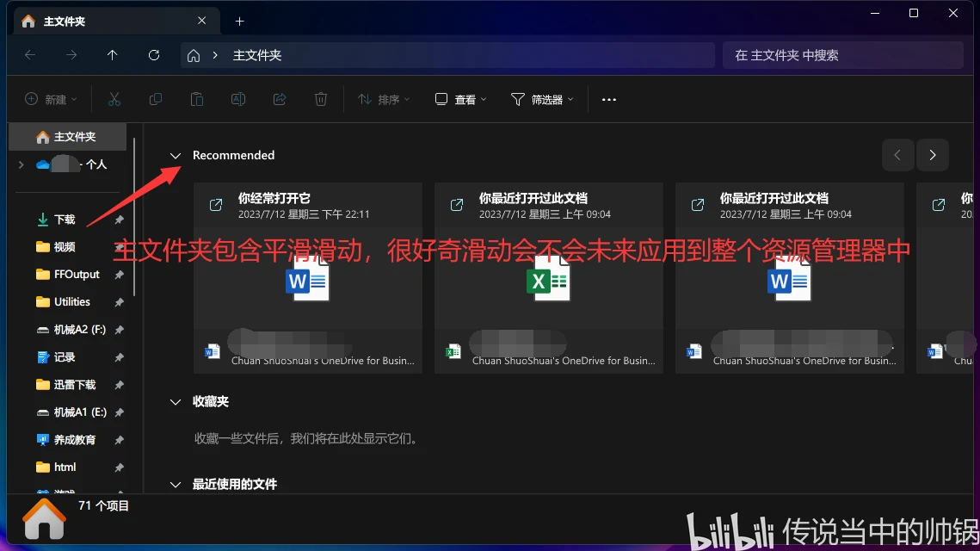The width and height of the screenshot is (980, 551).
Task: Click the Copy icon in toolbar
Action: 155,100
